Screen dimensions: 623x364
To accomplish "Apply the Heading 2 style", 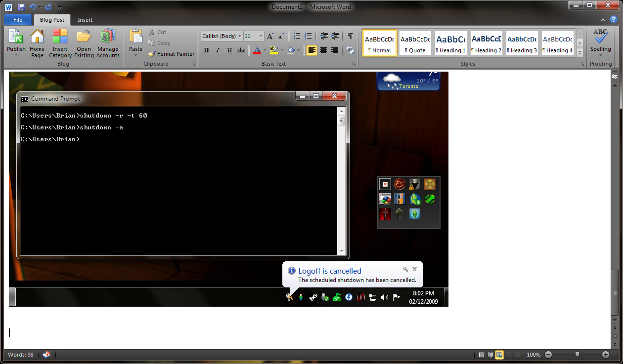I will pyautogui.click(x=486, y=43).
